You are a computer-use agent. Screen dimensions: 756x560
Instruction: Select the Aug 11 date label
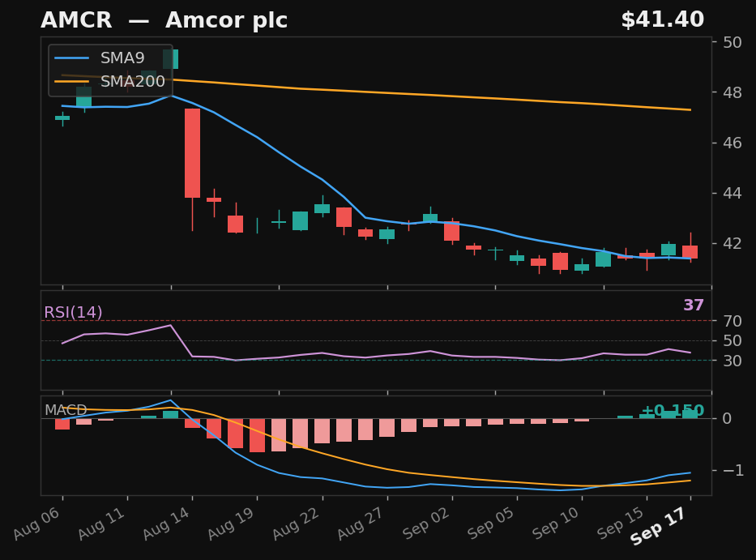click(102, 524)
